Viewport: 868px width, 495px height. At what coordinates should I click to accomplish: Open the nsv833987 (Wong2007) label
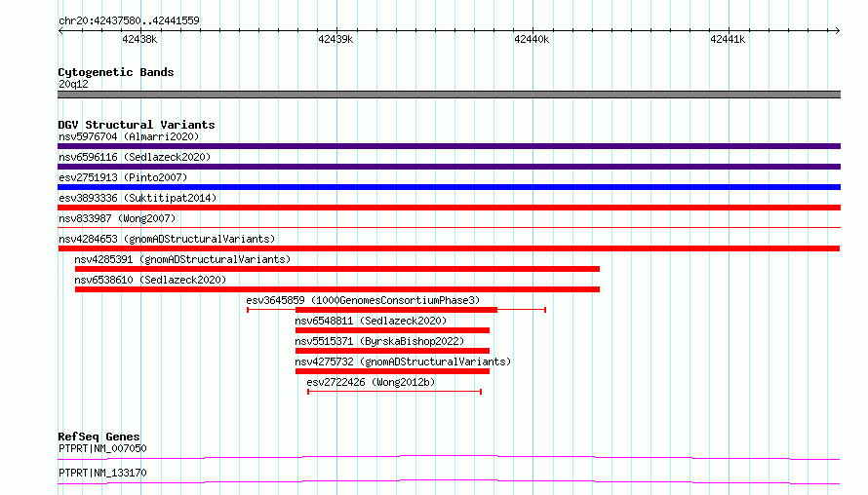coord(117,218)
